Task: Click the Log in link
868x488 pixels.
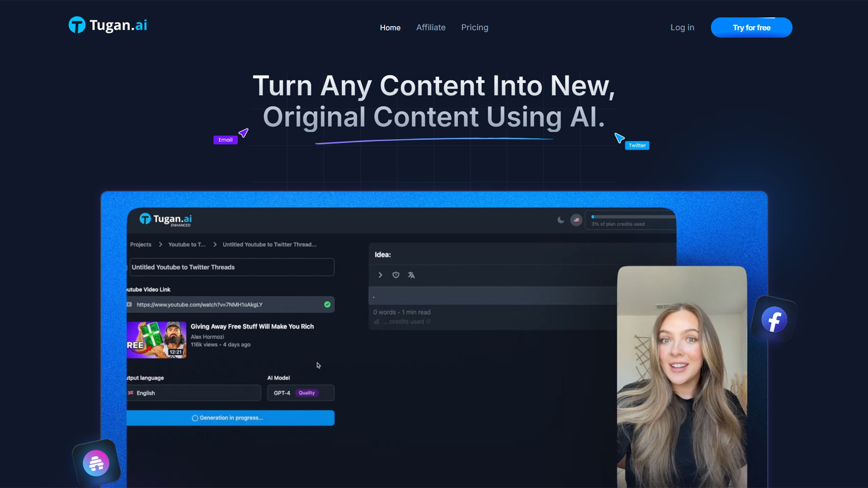Action: [682, 28]
